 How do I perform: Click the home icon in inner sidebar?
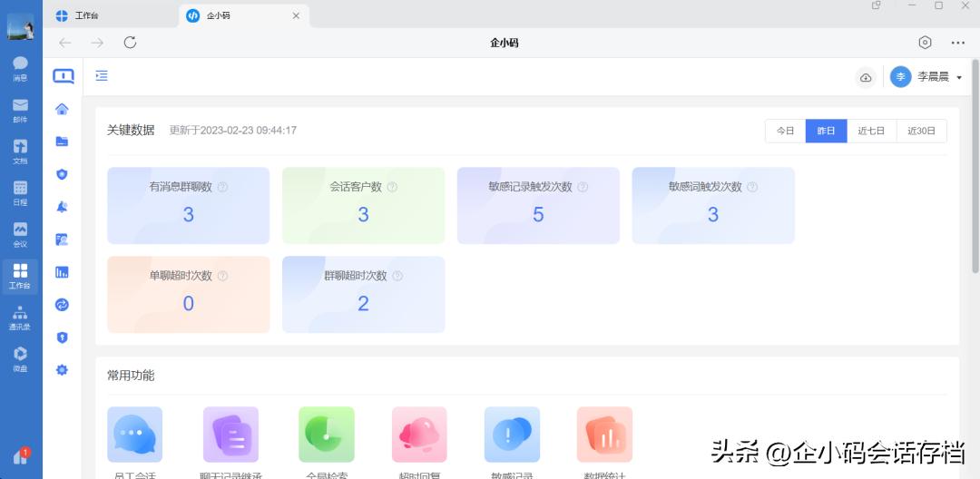click(x=62, y=109)
